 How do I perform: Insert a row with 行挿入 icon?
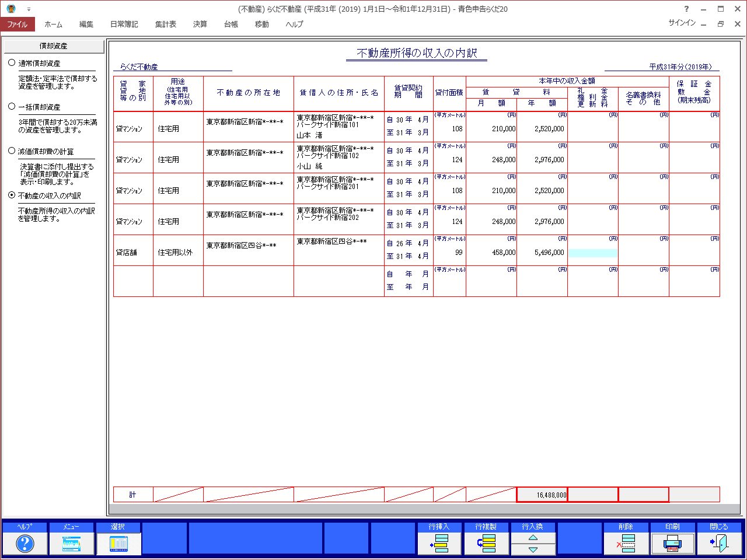point(439,543)
